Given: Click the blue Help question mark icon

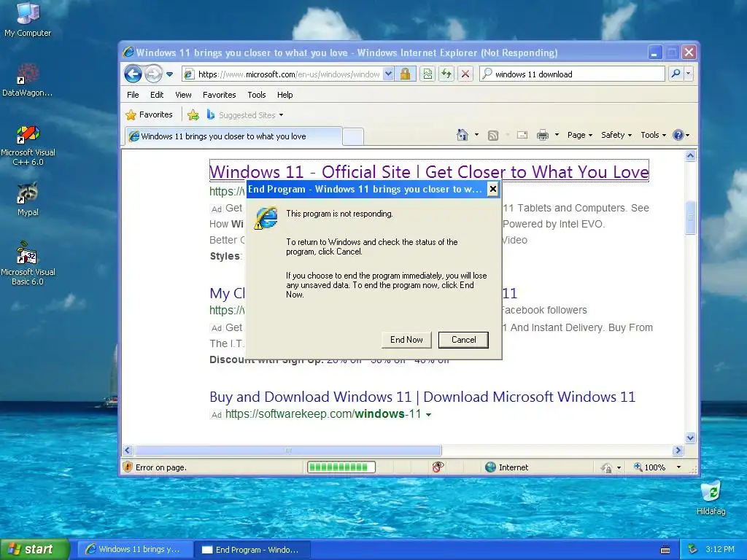Looking at the screenshot, I should tap(678, 135).
